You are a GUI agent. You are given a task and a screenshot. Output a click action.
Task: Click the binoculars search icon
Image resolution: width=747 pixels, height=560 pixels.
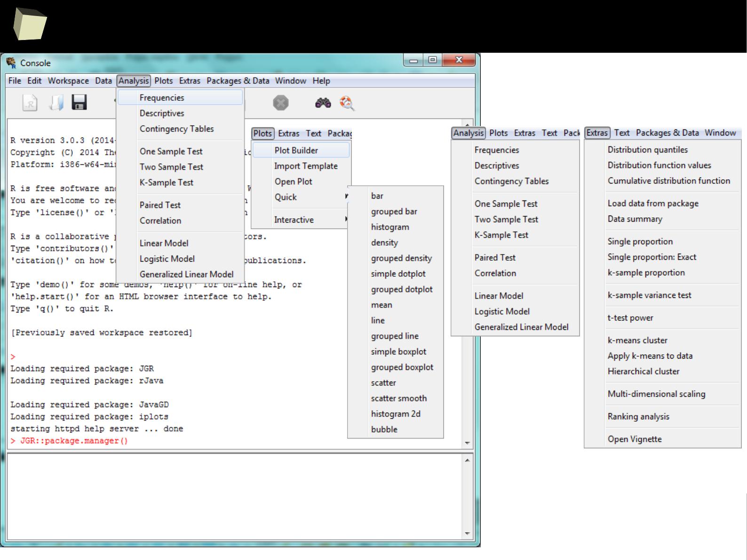pyautogui.click(x=323, y=103)
